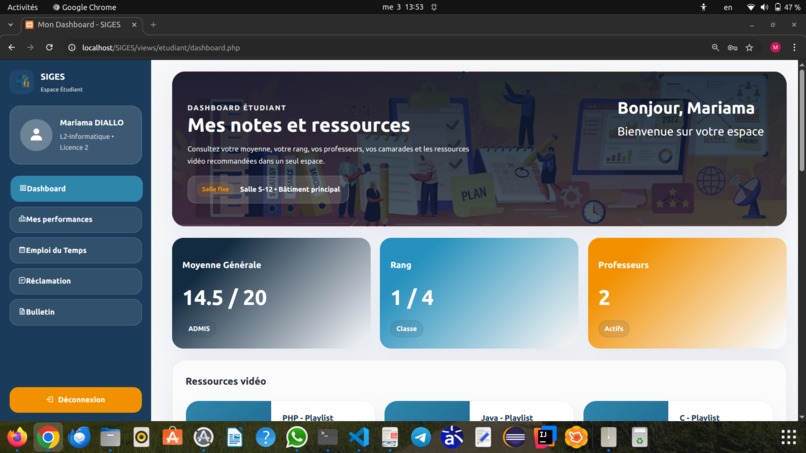Open the en keyboard layout indicator
806x453 pixels.
pyautogui.click(x=728, y=7)
